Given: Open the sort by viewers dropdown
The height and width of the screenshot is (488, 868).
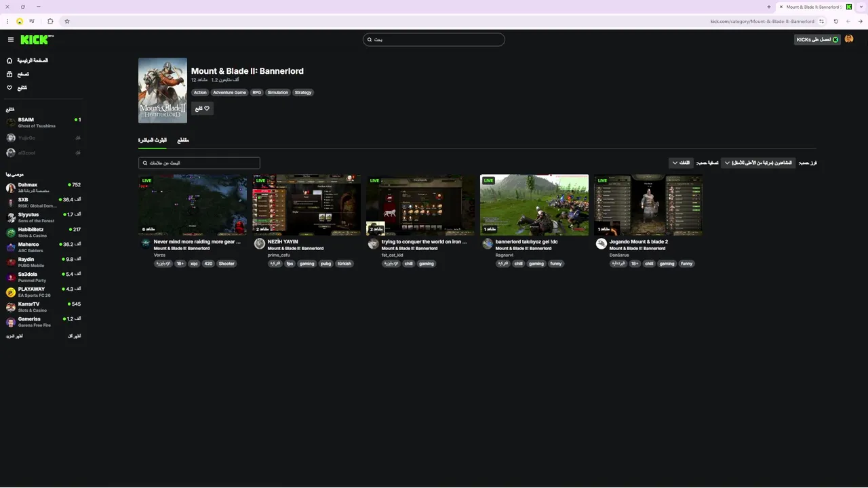Looking at the screenshot, I should (x=758, y=163).
